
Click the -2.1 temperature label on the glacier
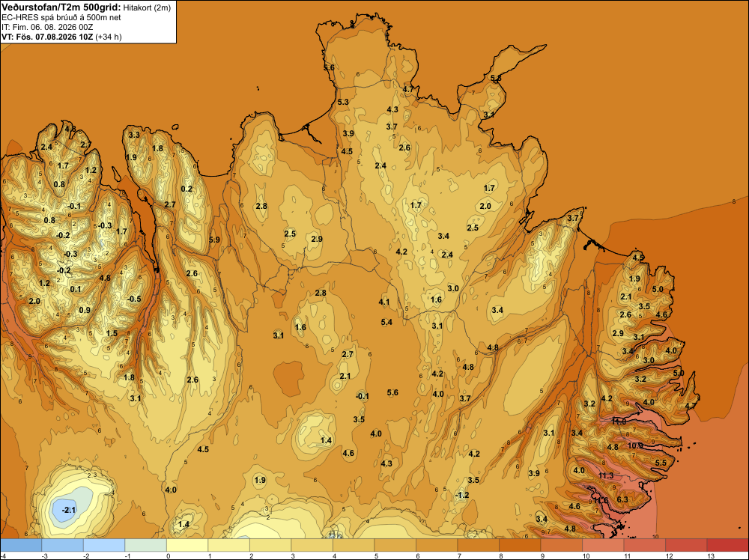pos(69,510)
